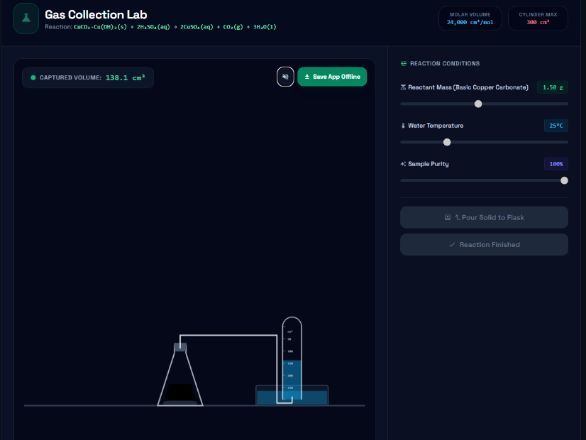Screen dimensions: 586x440
Task: Click the Sample Purity slider handle
Action: (564, 181)
